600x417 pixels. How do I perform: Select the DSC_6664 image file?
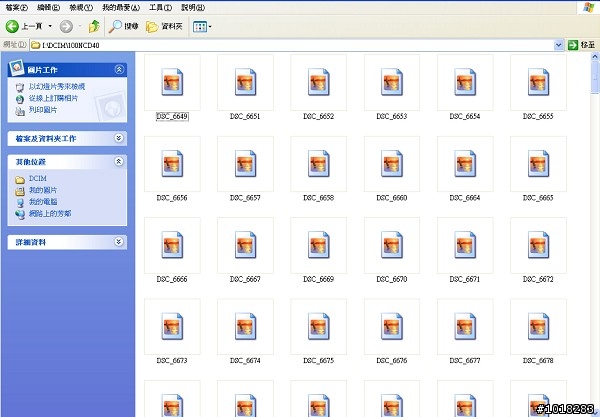(x=465, y=169)
